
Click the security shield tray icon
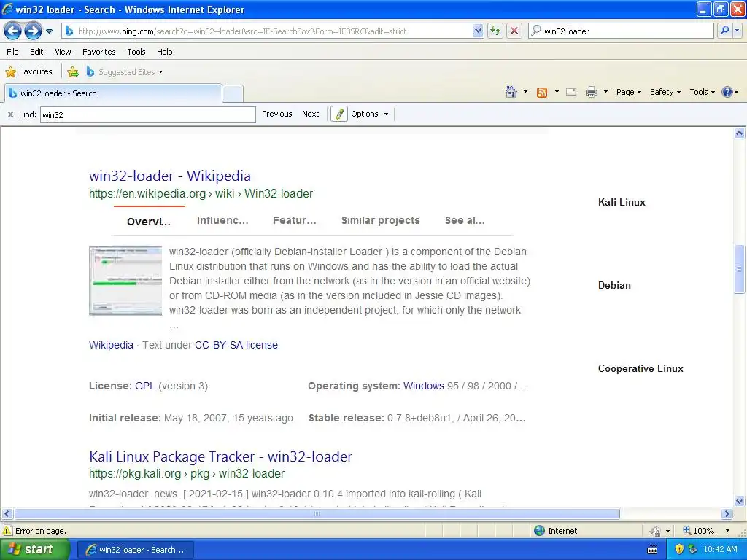679,550
